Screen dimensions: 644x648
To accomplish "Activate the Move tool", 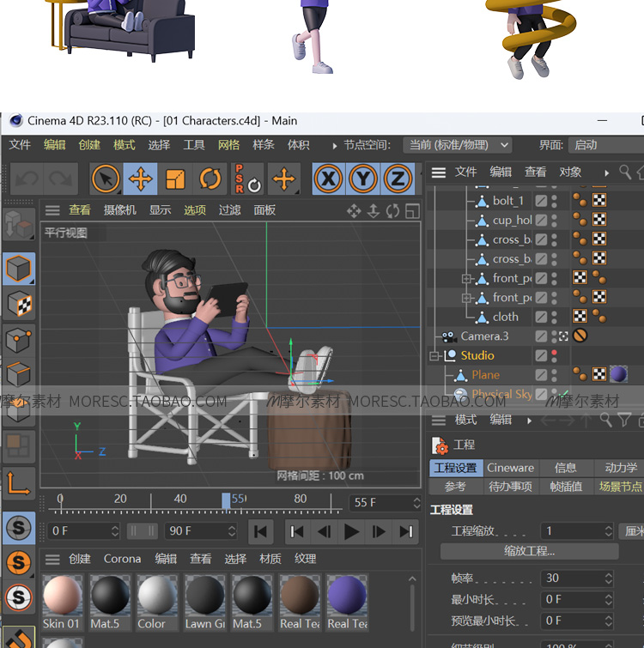I will 140,179.
